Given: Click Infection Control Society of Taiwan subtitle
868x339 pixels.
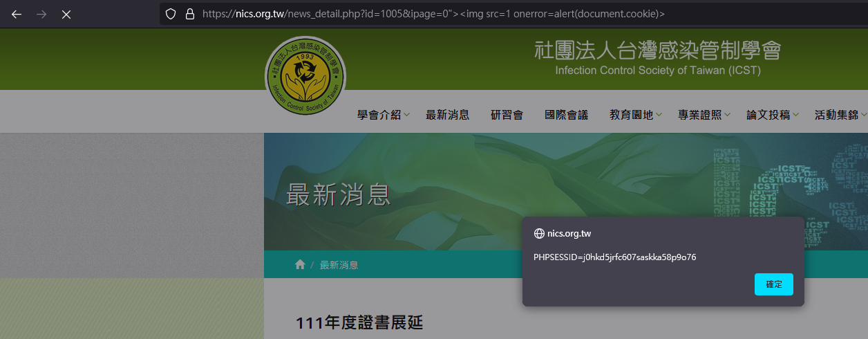Looking at the screenshot, I should 657,71.
